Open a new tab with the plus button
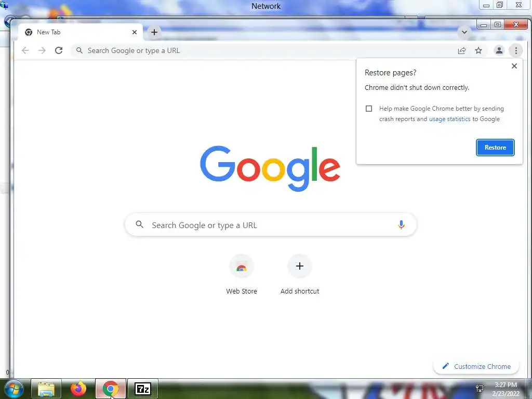The image size is (532, 399). point(154,32)
